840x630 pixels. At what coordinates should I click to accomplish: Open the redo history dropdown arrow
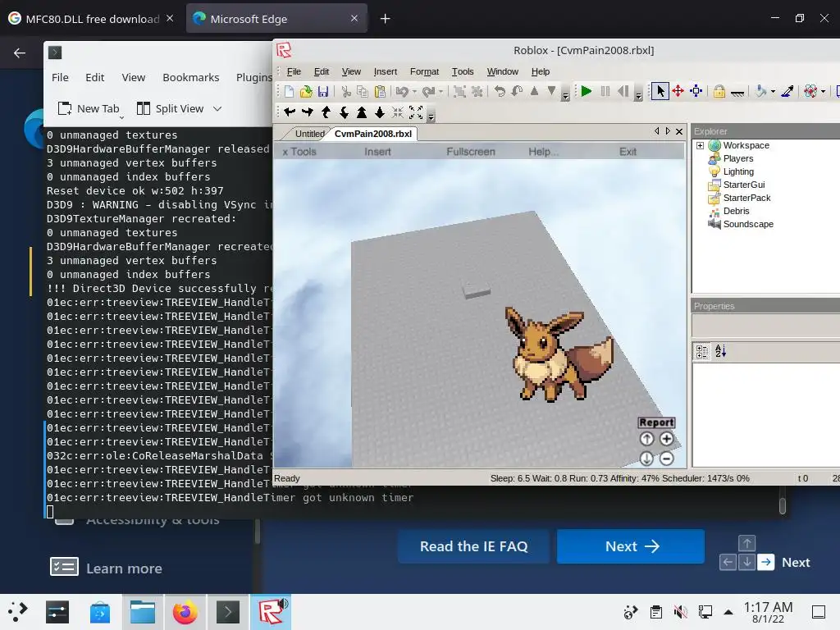pyautogui.click(x=441, y=92)
